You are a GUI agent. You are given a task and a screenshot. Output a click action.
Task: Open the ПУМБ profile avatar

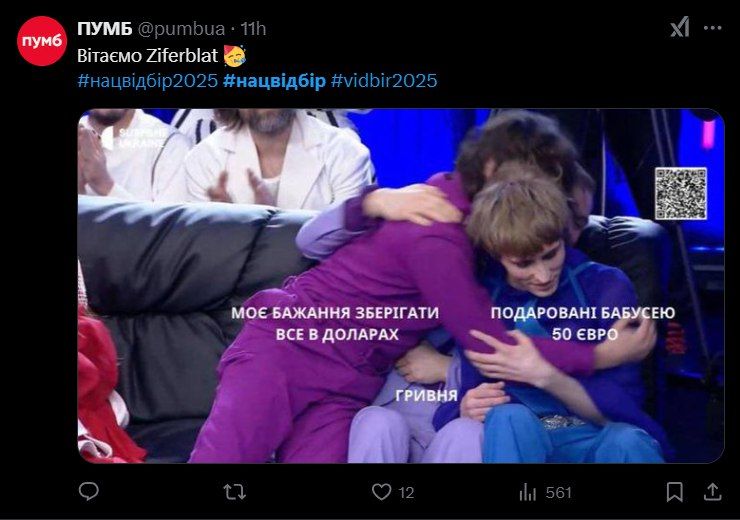tap(42, 41)
